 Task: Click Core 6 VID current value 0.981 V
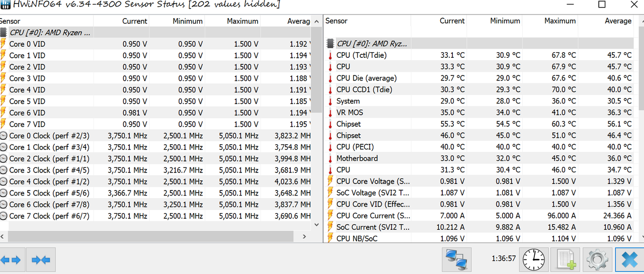click(135, 113)
